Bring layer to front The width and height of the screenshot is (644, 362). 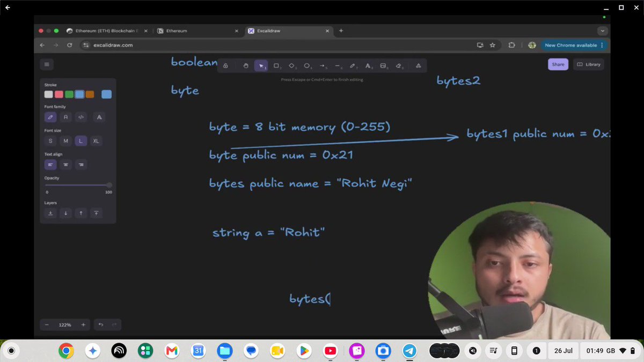click(96, 213)
